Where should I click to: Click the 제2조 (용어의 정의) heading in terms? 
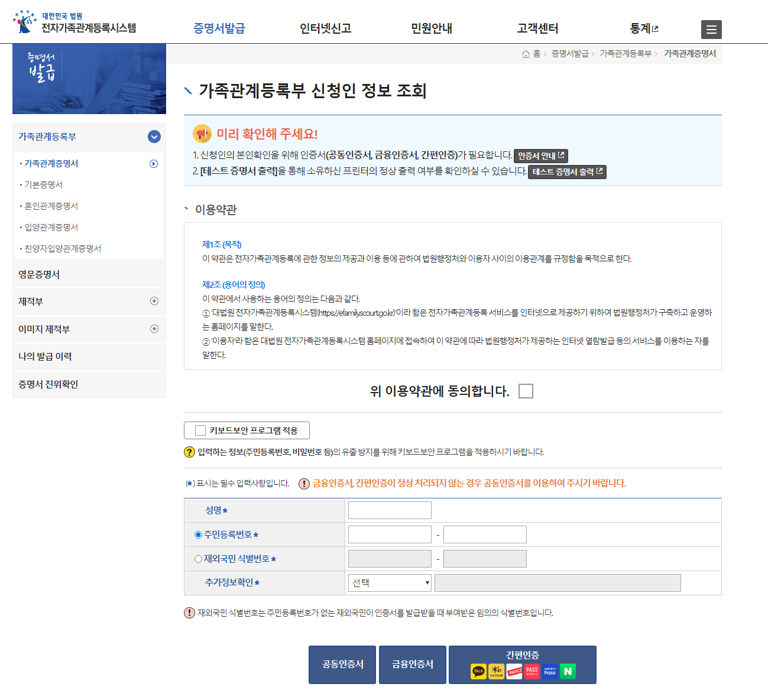click(234, 285)
